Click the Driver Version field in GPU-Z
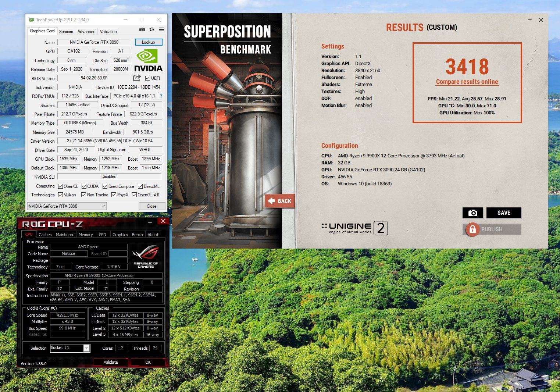The image size is (560, 392). click(110, 141)
